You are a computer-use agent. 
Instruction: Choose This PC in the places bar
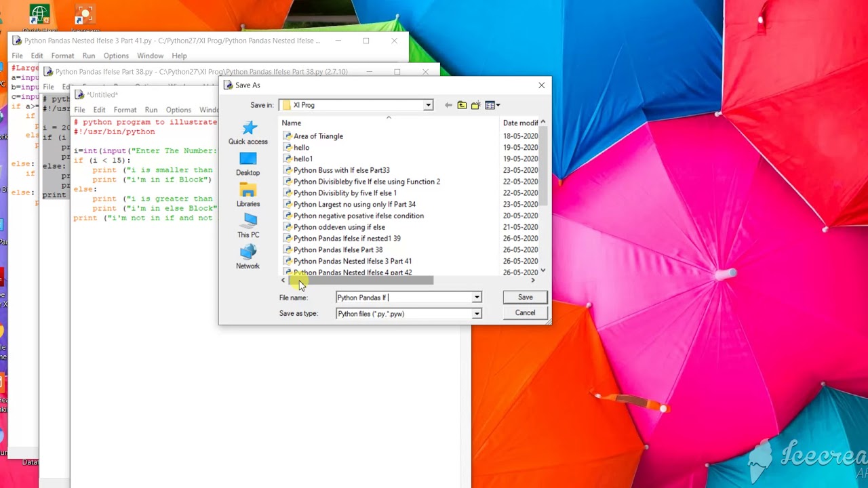pyautogui.click(x=248, y=226)
